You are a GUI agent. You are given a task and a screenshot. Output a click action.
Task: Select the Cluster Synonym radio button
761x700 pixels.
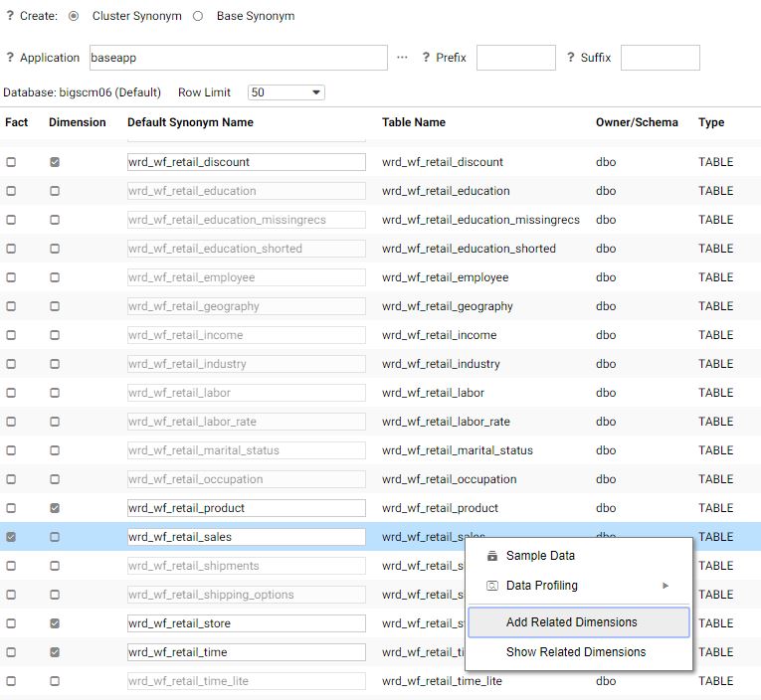74,16
